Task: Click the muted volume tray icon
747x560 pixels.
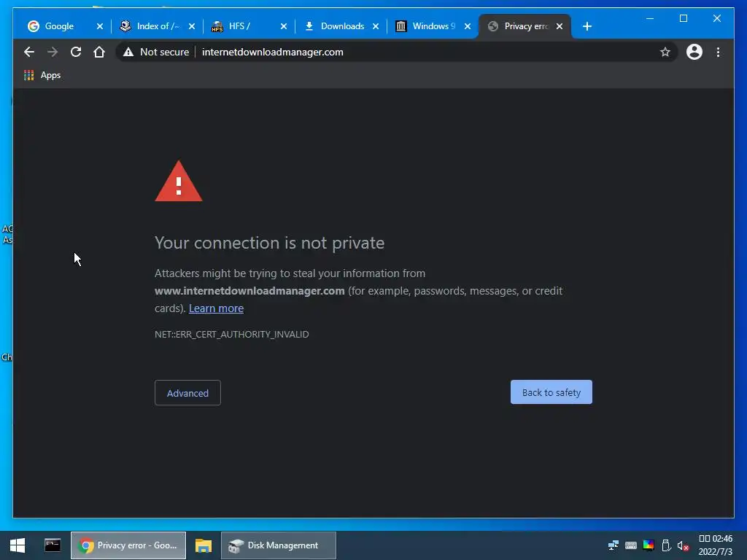Action: 683,545
